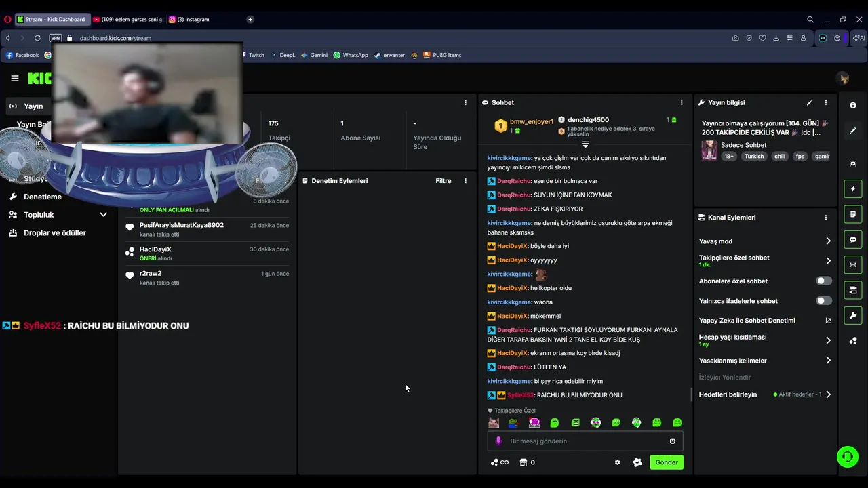Viewport: 868px width, 488px height.
Task: Open the Filtre dropdown in Denetim Eylemleri
Action: pyautogui.click(x=443, y=181)
